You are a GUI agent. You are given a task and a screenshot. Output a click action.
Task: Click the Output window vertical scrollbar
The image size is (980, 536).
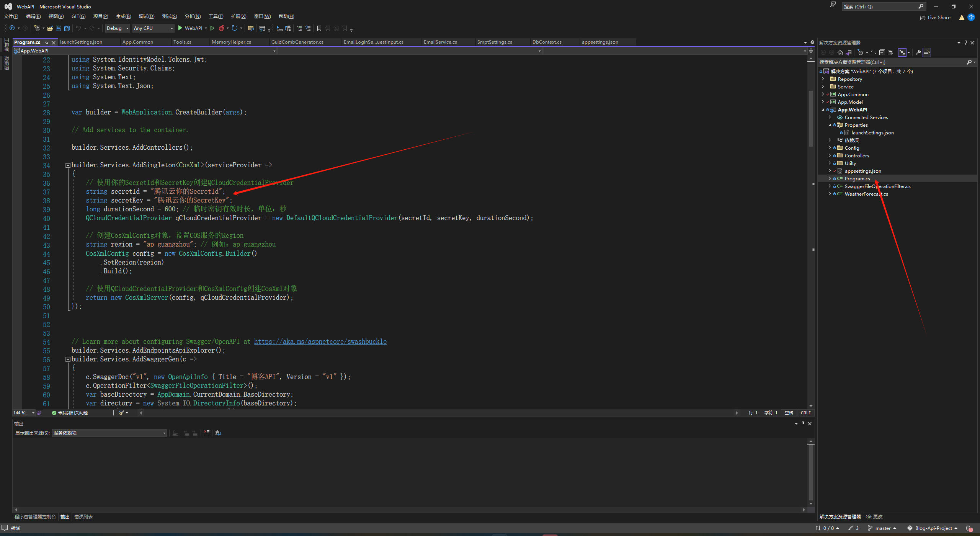click(x=811, y=473)
